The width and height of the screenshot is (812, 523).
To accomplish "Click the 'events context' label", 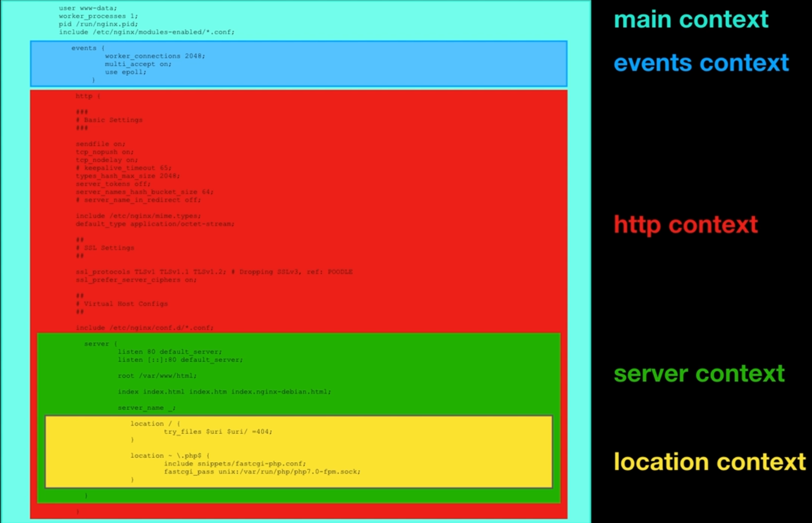I will [x=701, y=63].
